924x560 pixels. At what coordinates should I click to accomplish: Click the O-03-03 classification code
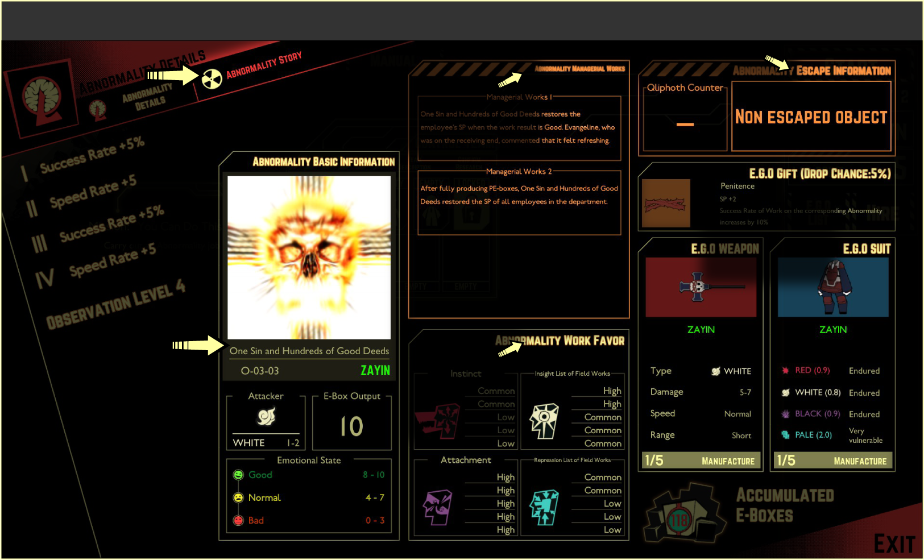[x=260, y=371]
